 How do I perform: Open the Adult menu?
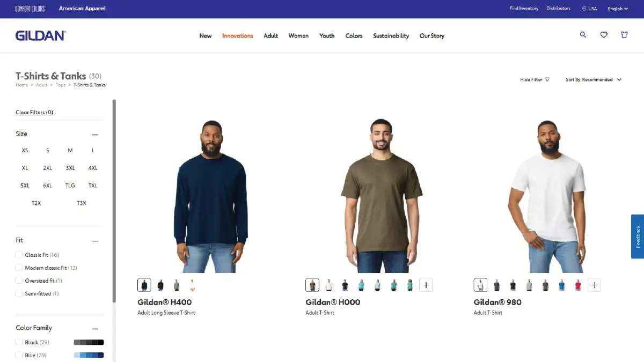tap(271, 36)
